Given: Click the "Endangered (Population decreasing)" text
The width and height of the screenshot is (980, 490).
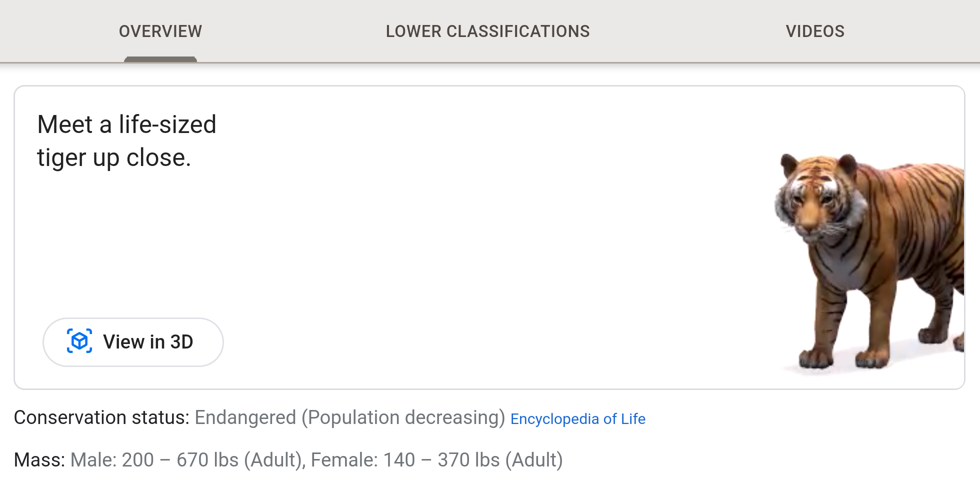Looking at the screenshot, I should [349, 417].
